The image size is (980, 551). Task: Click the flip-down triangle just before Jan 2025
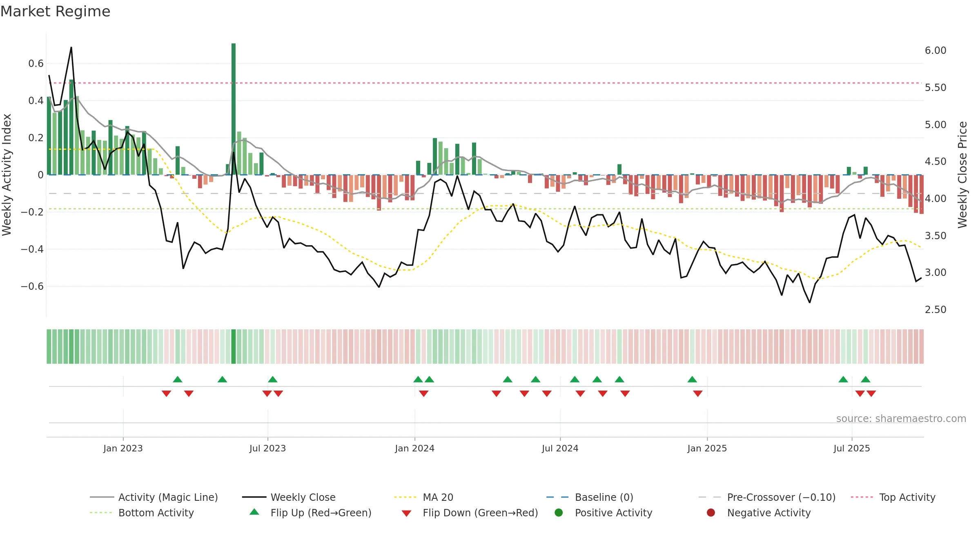point(698,393)
